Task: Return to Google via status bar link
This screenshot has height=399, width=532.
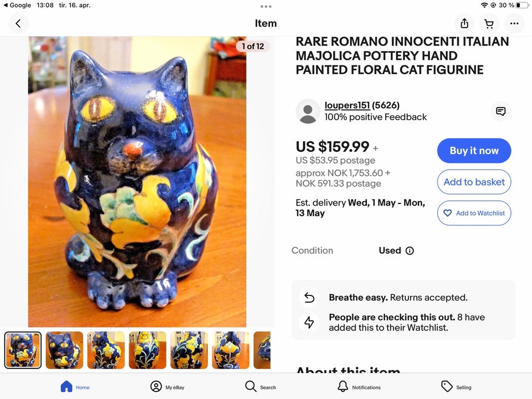Action: [x=17, y=5]
